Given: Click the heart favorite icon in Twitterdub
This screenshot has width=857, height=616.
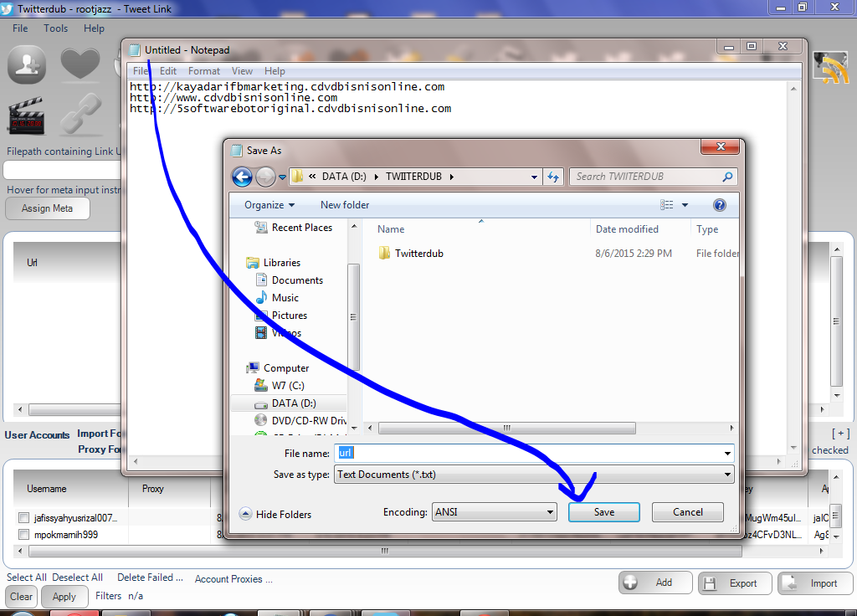Looking at the screenshot, I should [x=80, y=64].
